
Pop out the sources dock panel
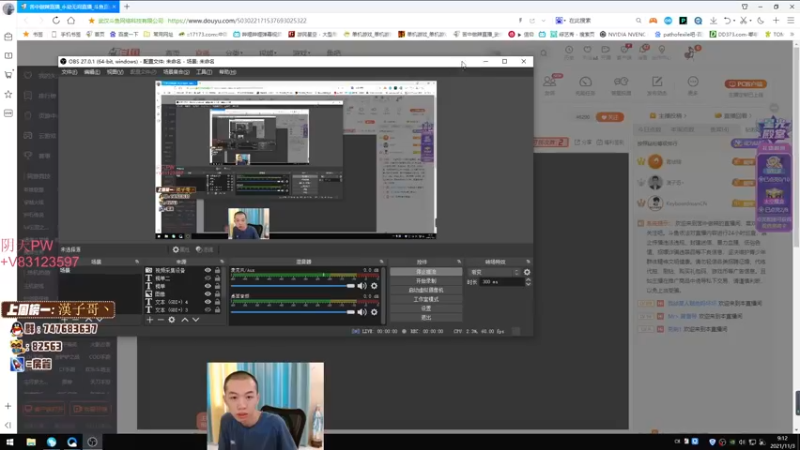pos(222,262)
